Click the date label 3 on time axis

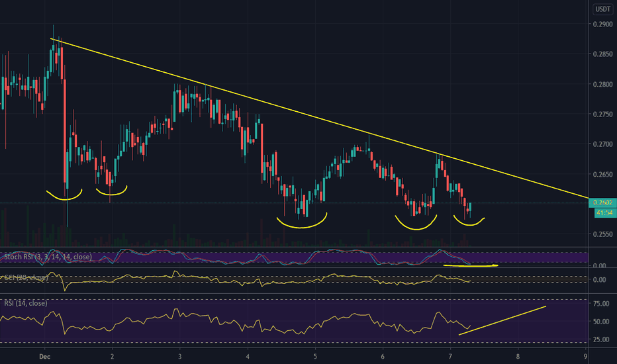coord(180,357)
